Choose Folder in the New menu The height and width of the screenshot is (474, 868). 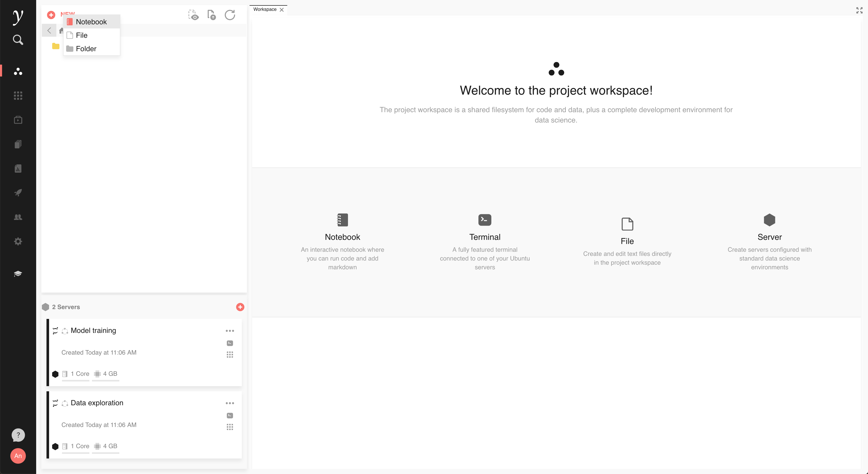click(x=86, y=49)
